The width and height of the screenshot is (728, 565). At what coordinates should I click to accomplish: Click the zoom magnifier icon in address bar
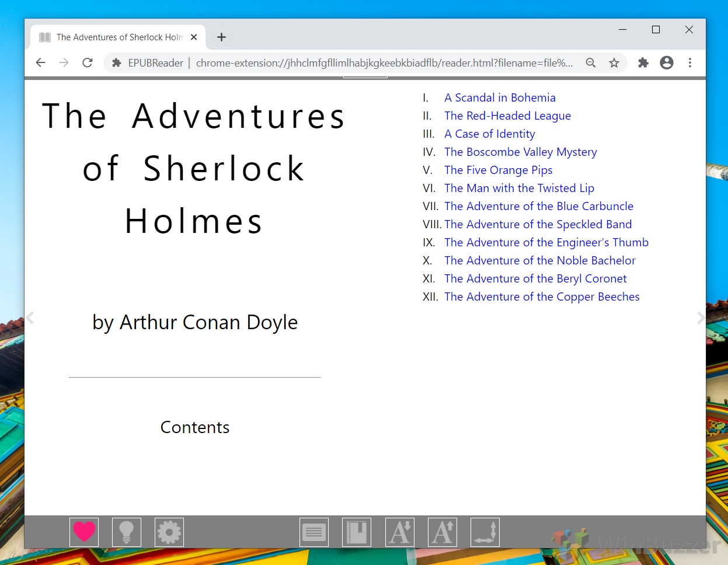591,62
